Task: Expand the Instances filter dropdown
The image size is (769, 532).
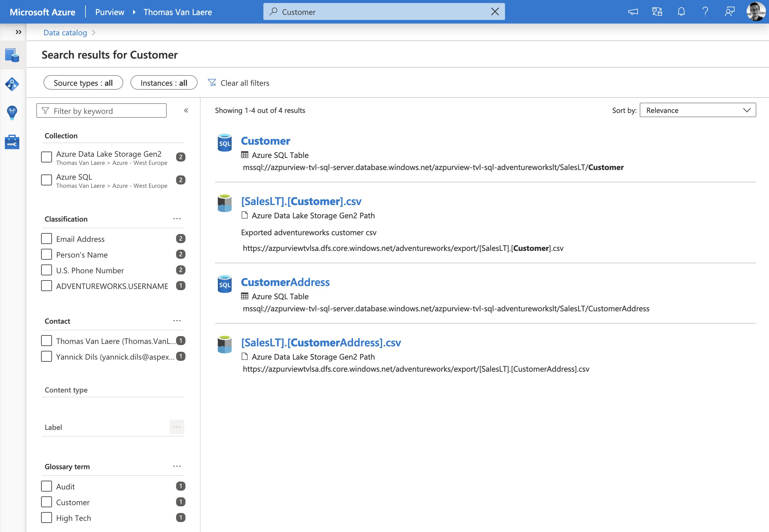Action: click(x=163, y=82)
